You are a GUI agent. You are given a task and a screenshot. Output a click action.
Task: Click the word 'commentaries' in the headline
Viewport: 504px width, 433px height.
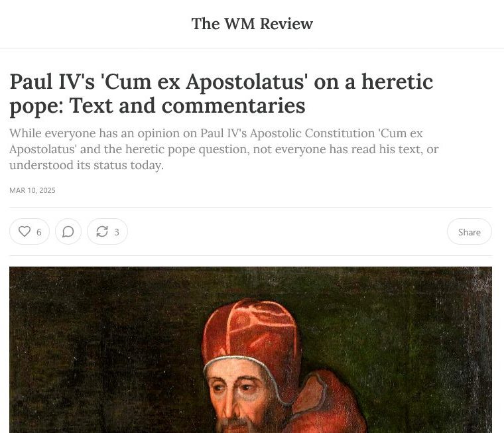point(233,105)
